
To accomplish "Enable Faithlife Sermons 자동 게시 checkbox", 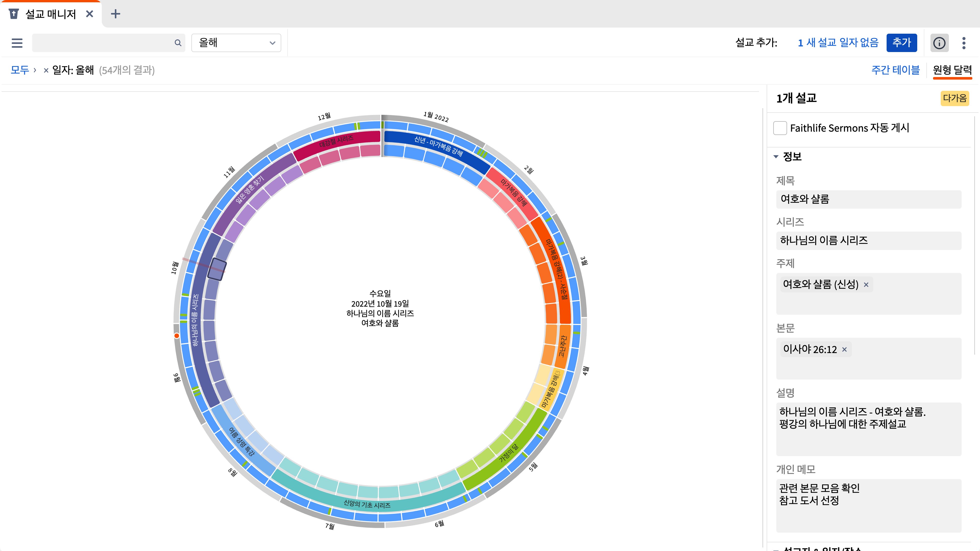I will pos(780,128).
